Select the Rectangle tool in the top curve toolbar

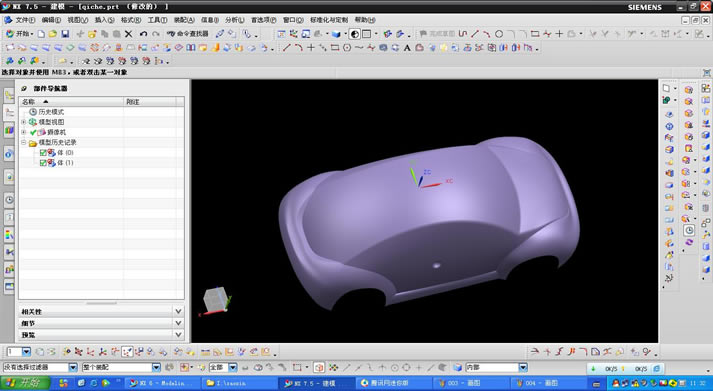[535, 34]
